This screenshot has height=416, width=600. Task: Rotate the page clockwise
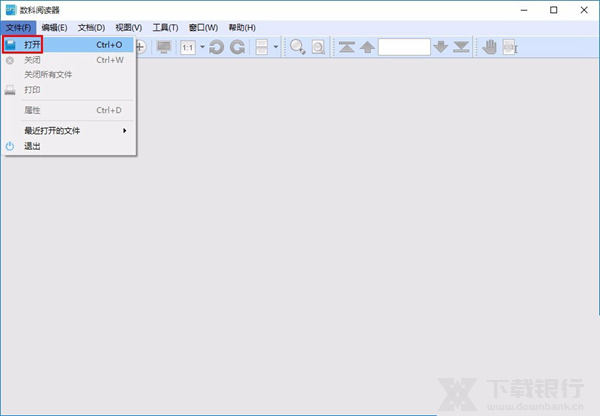(x=237, y=47)
